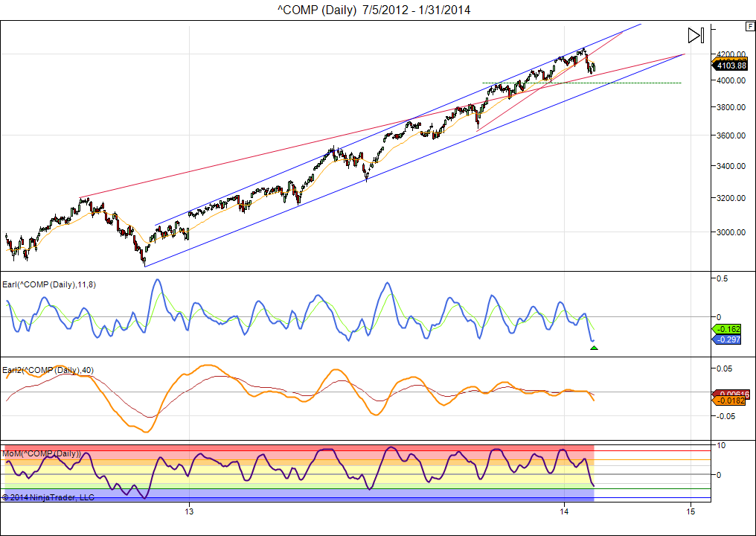Click the MoM(^COMP(Daily)) indicator label

pyautogui.click(x=42, y=453)
